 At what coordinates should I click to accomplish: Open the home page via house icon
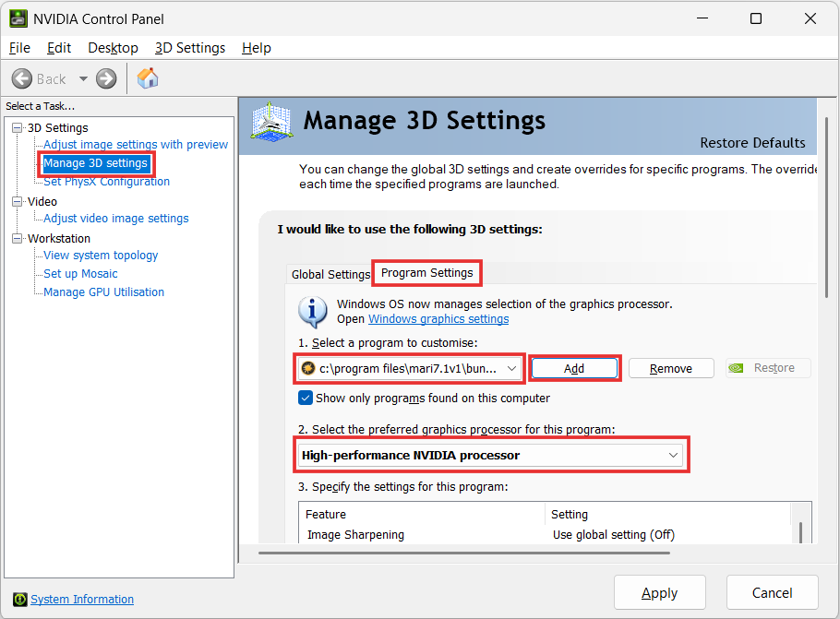point(147,78)
